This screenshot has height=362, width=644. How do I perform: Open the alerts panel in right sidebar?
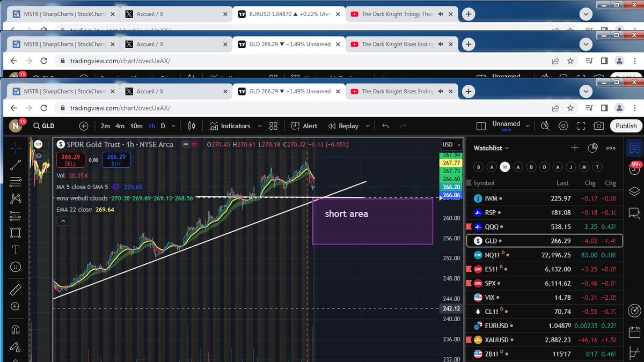coord(634,168)
